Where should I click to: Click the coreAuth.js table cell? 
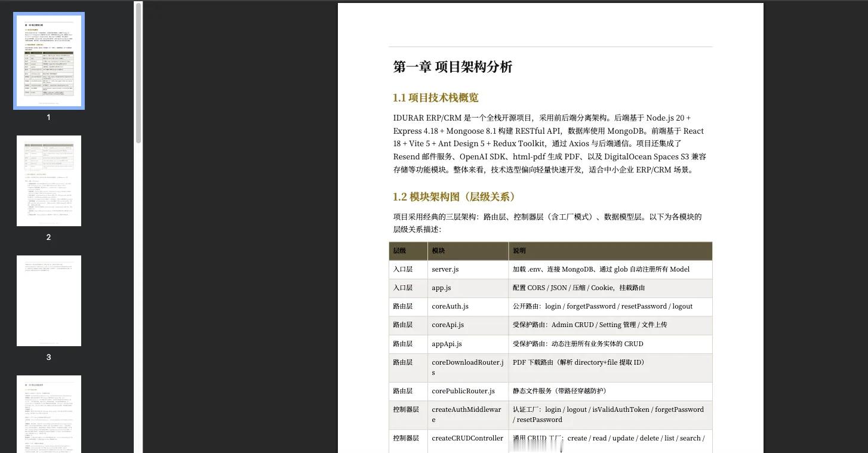coord(468,306)
